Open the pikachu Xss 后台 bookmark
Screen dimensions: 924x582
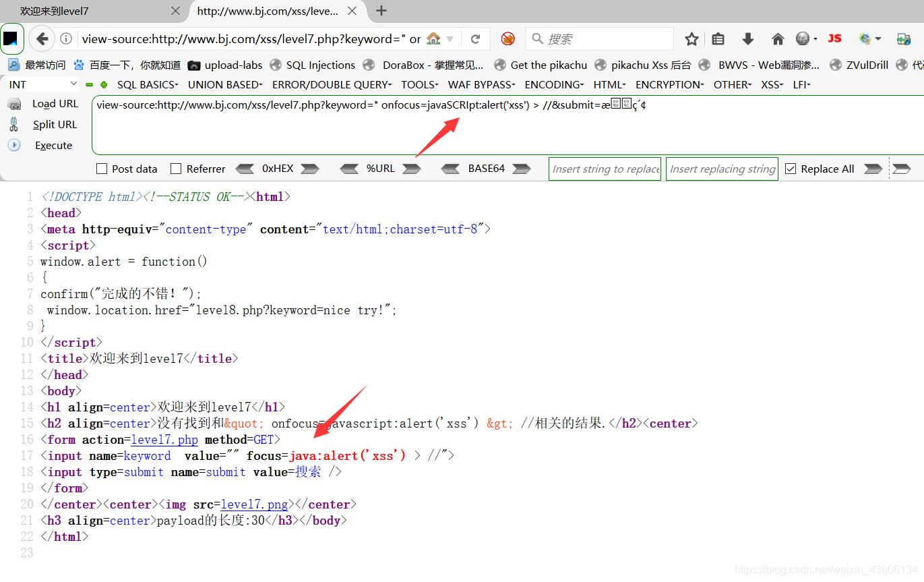[x=643, y=65]
